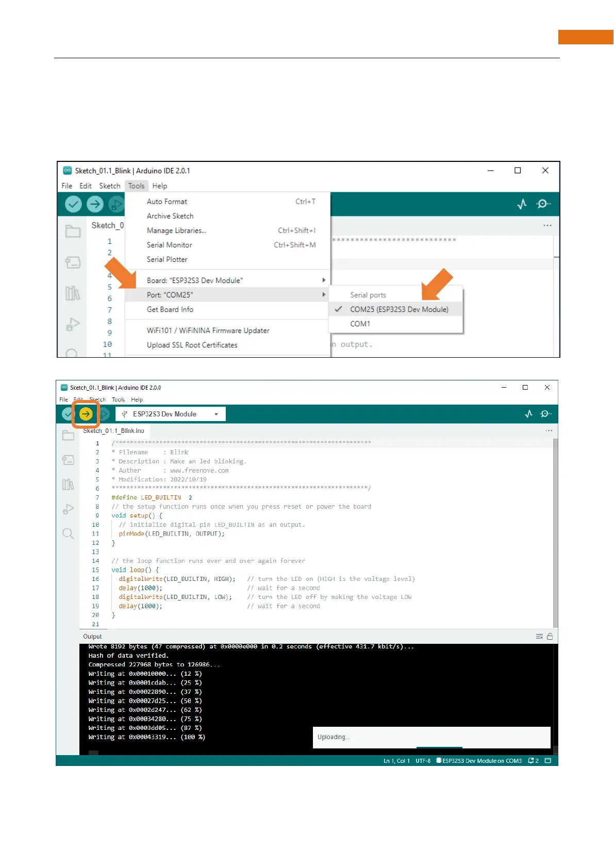
Task: Open Edit menu in Arduino IDE 2.0.1
Action: 86,186
